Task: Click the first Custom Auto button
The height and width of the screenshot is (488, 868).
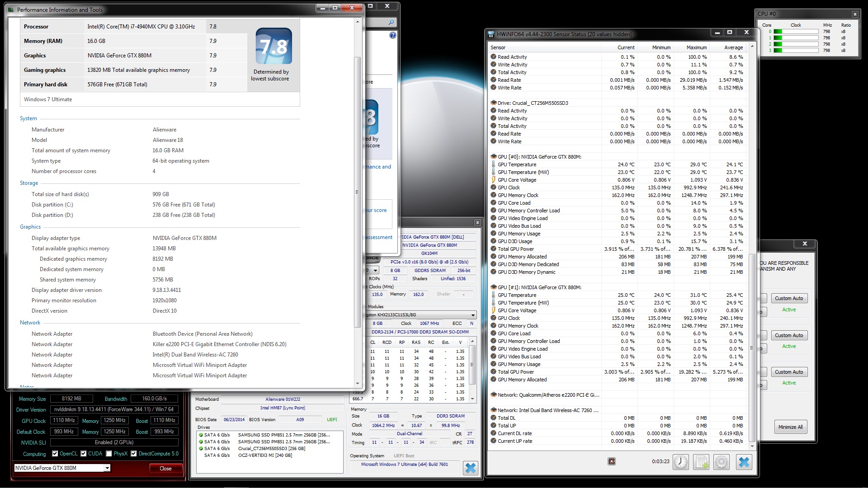Action: [x=788, y=298]
